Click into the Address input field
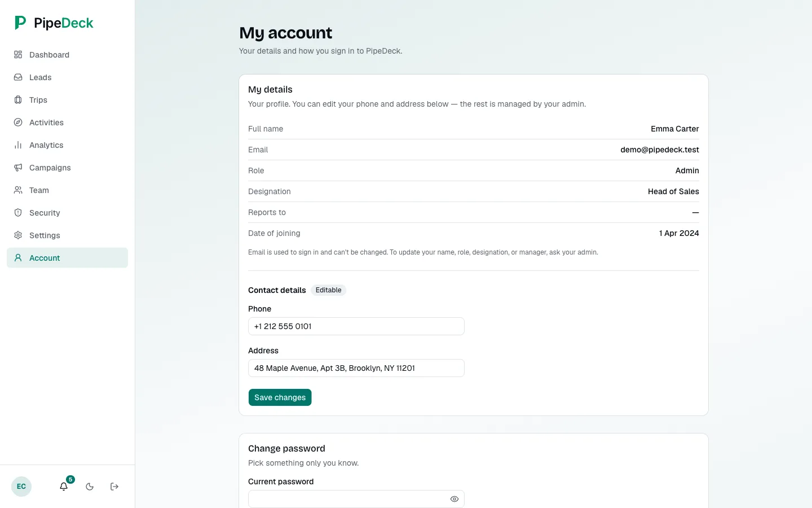Image resolution: width=812 pixels, height=508 pixels. (x=356, y=368)
